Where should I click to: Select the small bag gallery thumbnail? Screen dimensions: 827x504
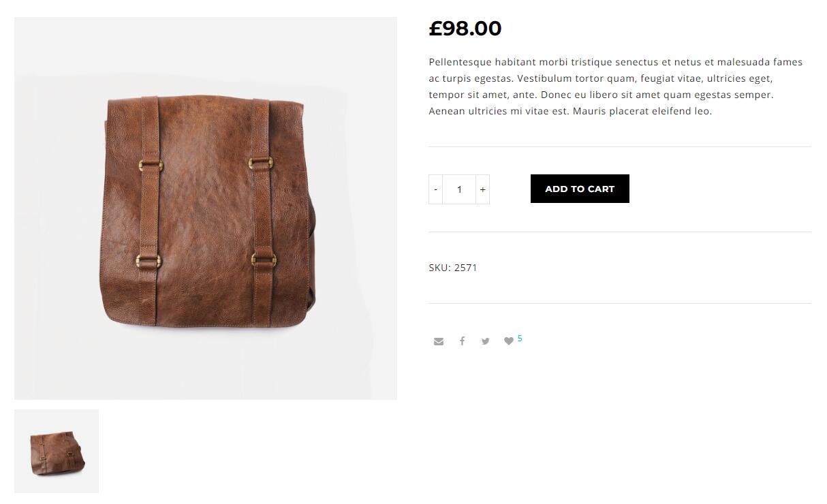tap(57, 451)
